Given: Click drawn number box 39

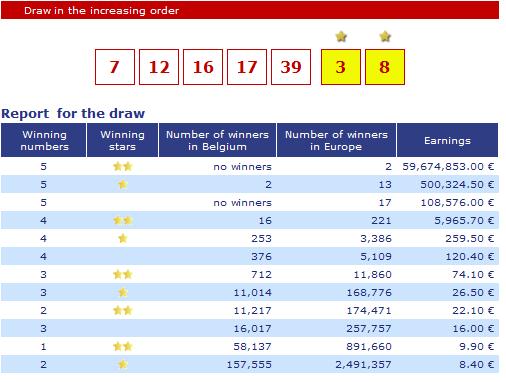Looking at the screenshot, I should (291, 67).
